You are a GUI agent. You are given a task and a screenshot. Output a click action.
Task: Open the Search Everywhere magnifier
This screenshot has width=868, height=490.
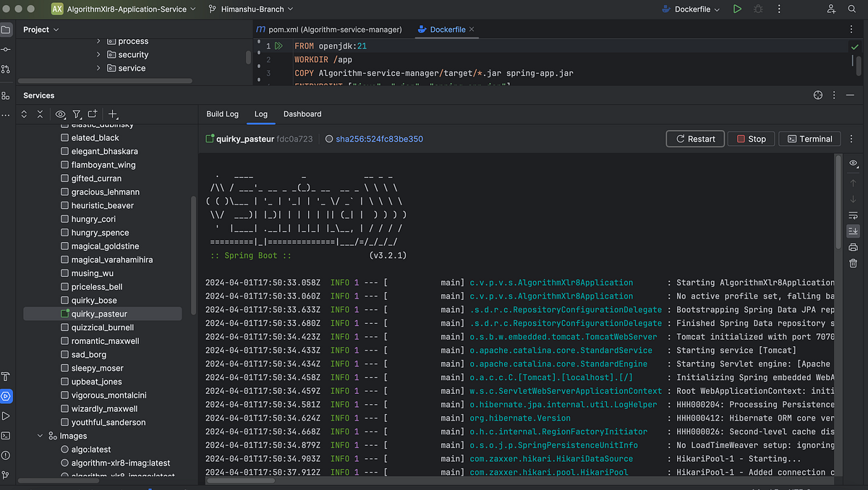coord(854,9)
